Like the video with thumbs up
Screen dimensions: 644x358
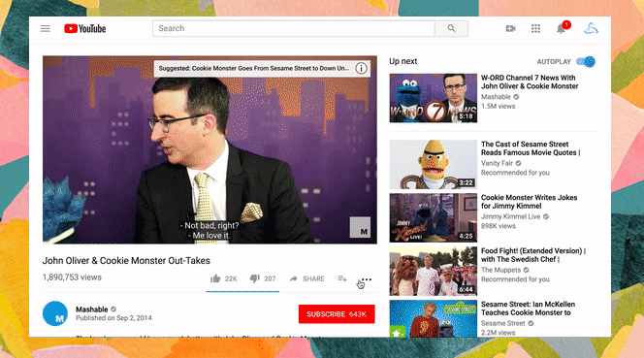coord(215,278)
